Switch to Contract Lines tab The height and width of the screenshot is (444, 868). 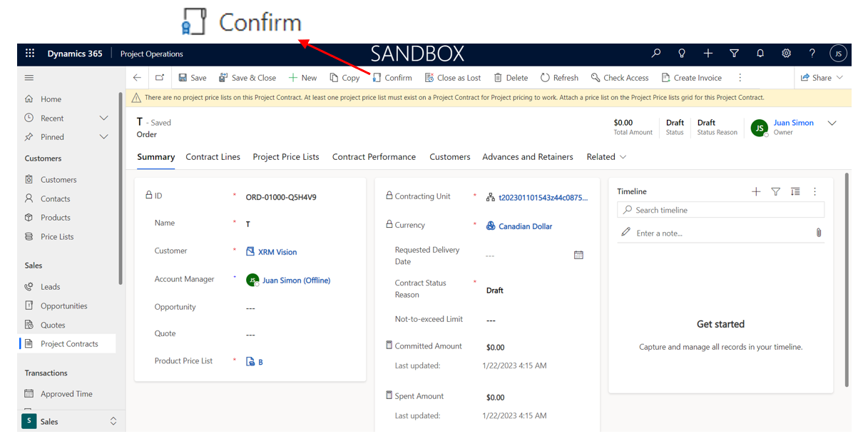213,157
